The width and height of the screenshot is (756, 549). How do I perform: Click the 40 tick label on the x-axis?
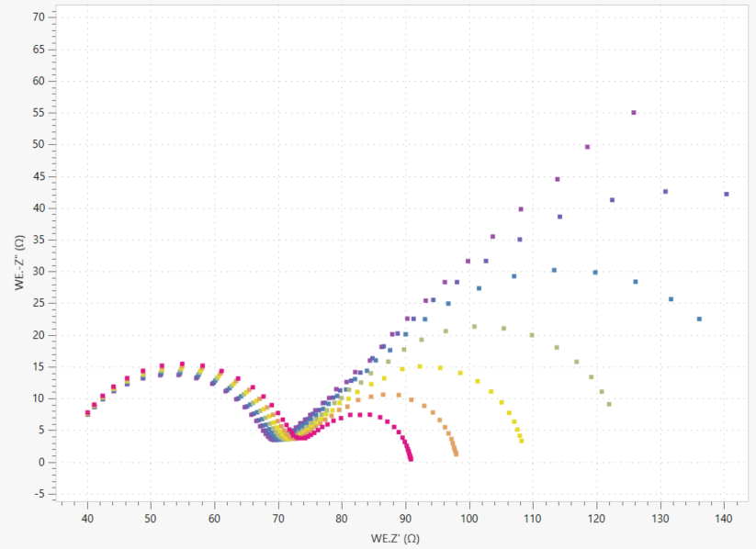tap(88, 519)
